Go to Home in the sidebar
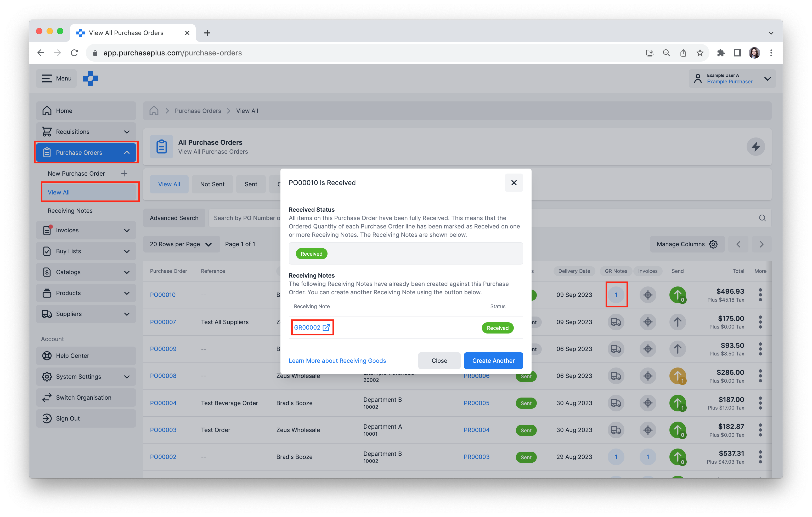The height and width of the screenshot is (517, 812). click(86, 111)
